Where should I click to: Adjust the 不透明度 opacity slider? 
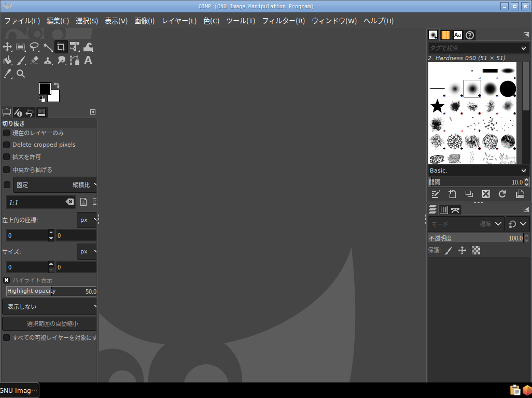pyautogui.click(x=475, y=238)
